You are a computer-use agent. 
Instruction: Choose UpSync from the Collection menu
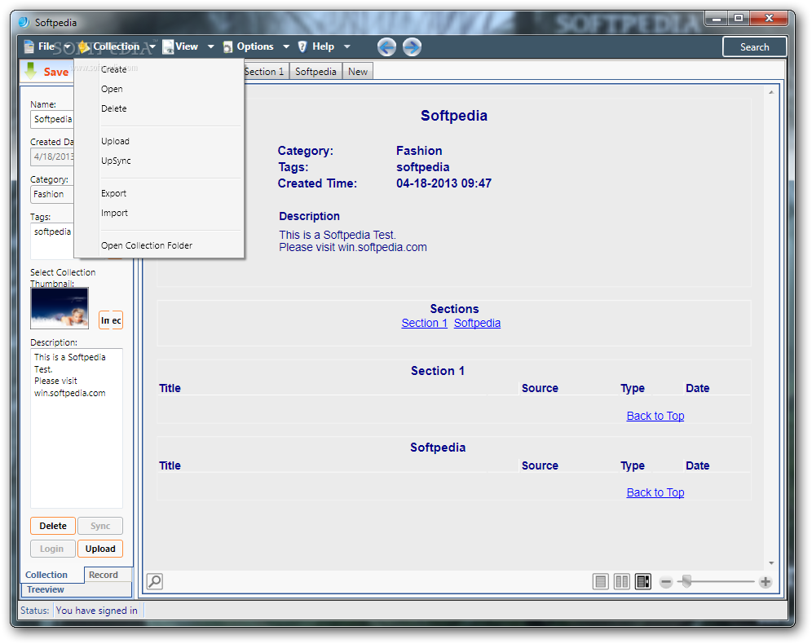tap(159, 161)
